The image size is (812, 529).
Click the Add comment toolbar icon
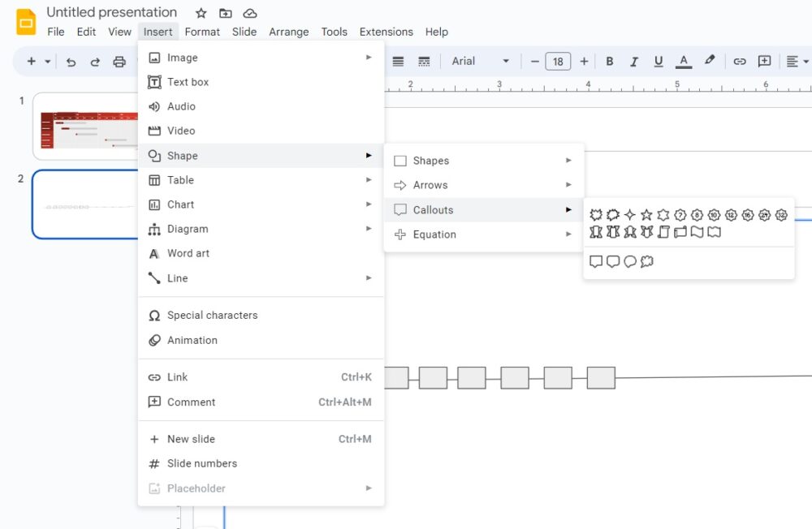tap(764, 61)
